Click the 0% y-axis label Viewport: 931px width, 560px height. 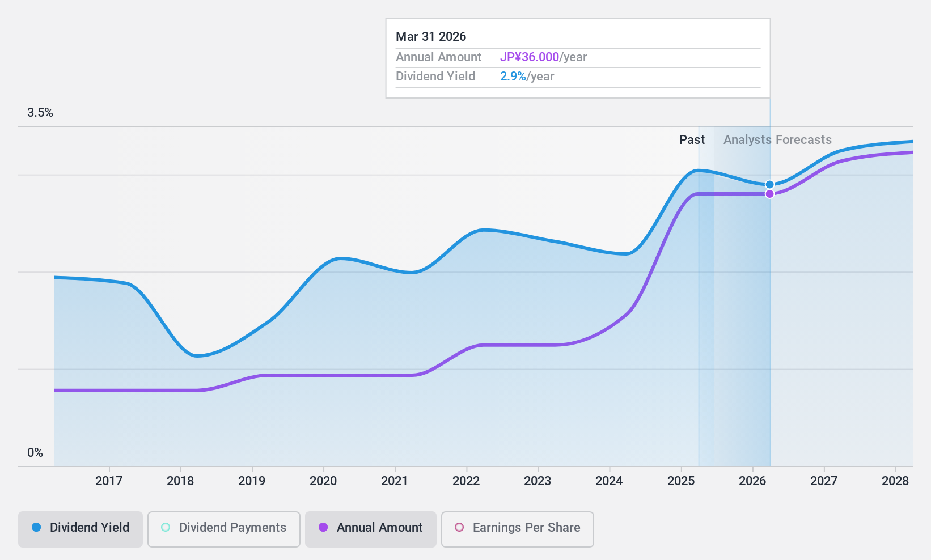tap(35, 453)
